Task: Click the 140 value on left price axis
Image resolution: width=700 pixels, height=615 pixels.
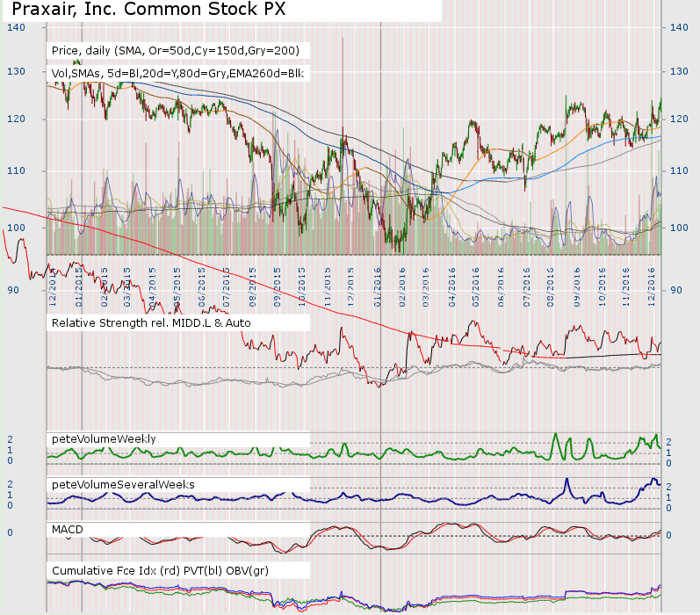Action: coord(15,28)
